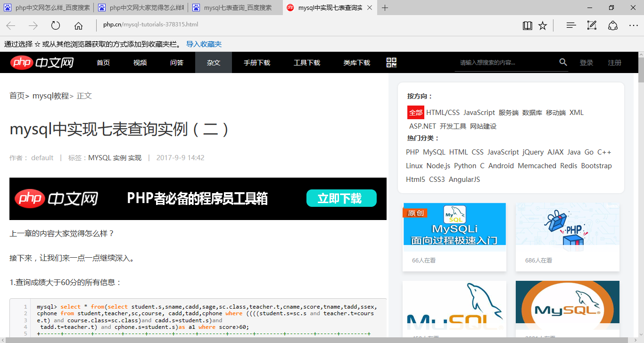Screen dimensions: 644x343
Task: Open the browser more-actions menu
Action: 633,25
